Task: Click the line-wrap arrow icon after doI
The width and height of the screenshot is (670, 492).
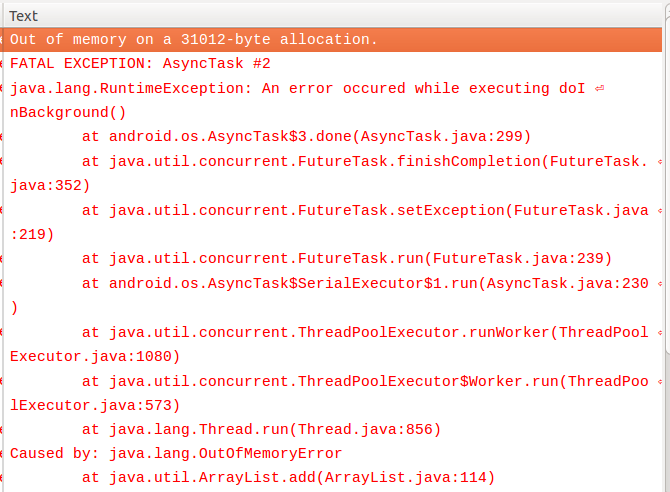Action: point(599,88)
